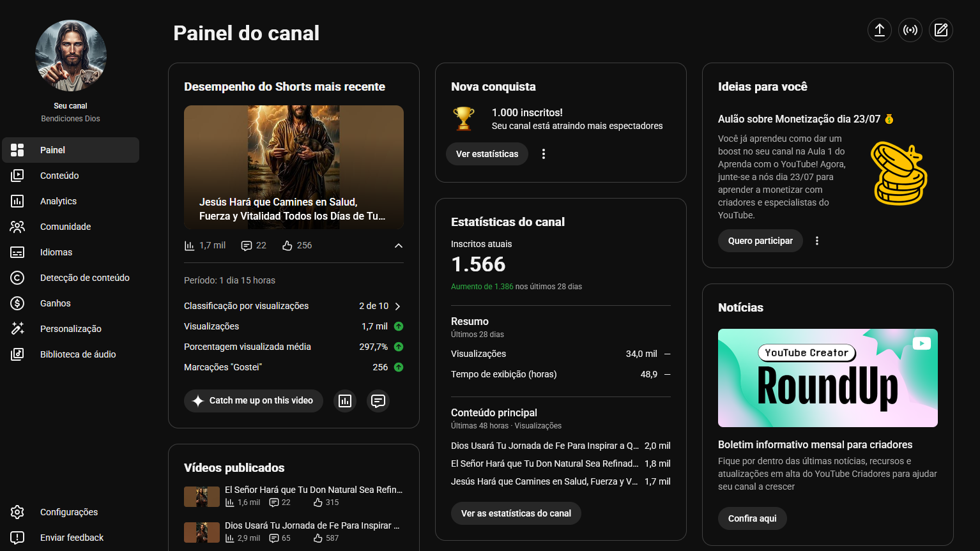
Task: Click Ver estatísticas button
Action: [x=487, y=154]
